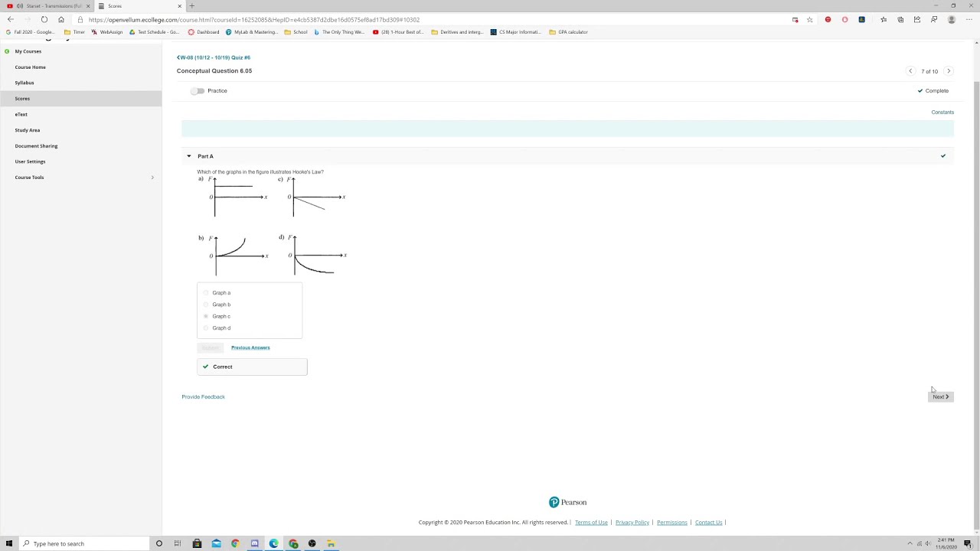Click the page's vertical scrollbar

pos(976,306)
